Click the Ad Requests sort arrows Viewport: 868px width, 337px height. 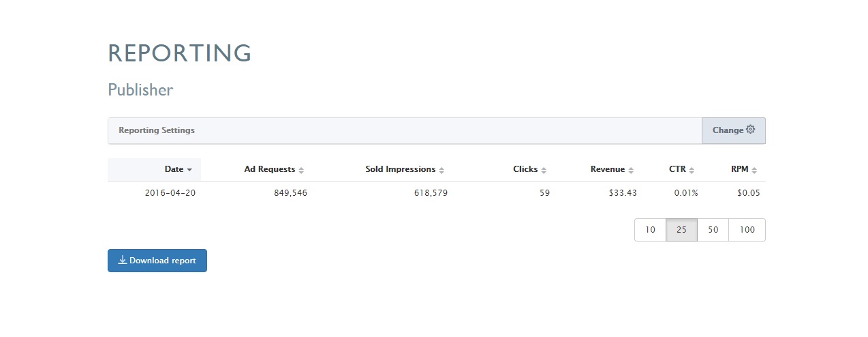click(x=301, y=170)
